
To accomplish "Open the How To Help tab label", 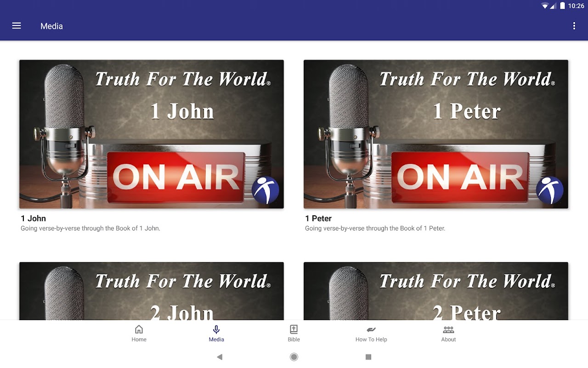I will [x=371, y=339].
